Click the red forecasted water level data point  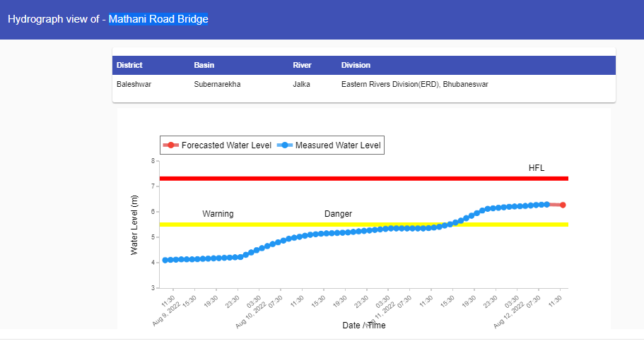point(563,205)
